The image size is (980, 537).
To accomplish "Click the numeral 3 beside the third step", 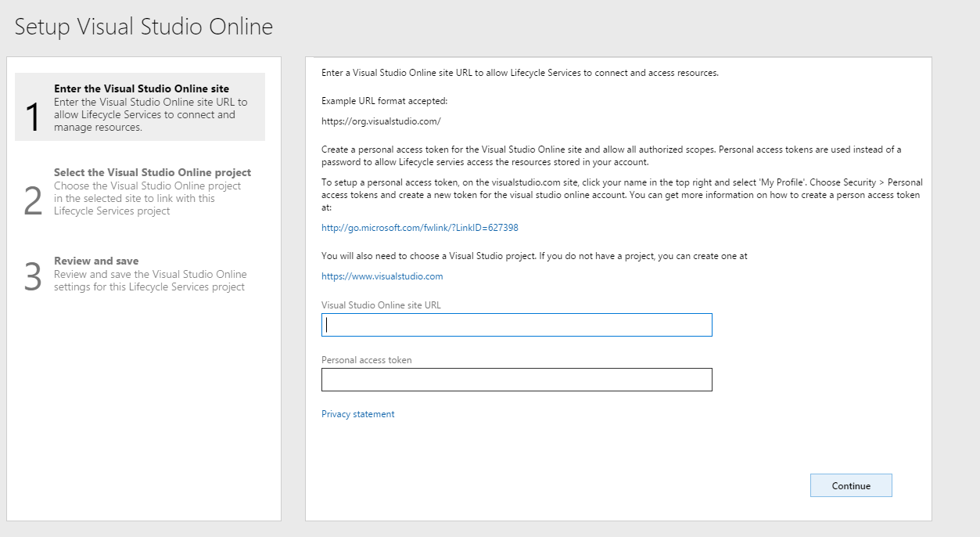I will point(32,273).
